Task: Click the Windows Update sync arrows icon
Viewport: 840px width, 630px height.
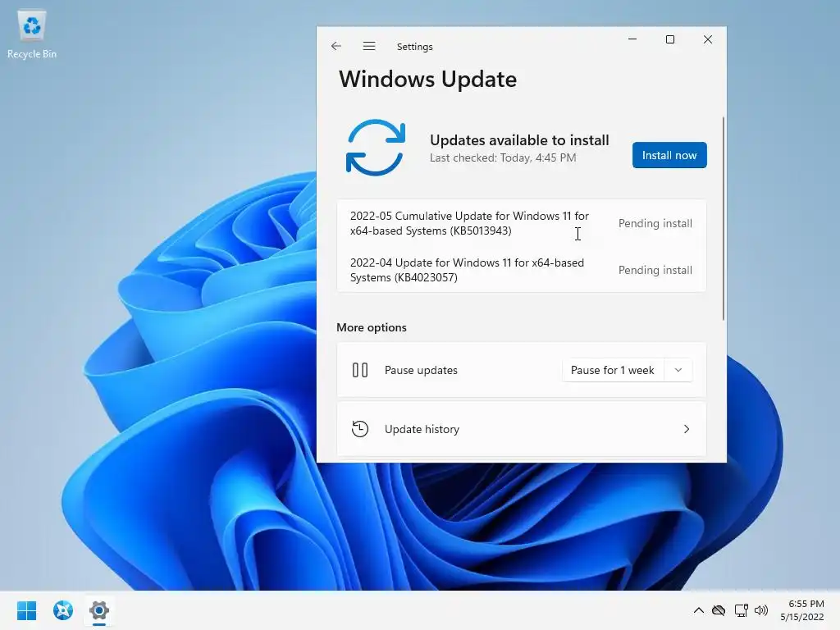Action: [376, 148]
